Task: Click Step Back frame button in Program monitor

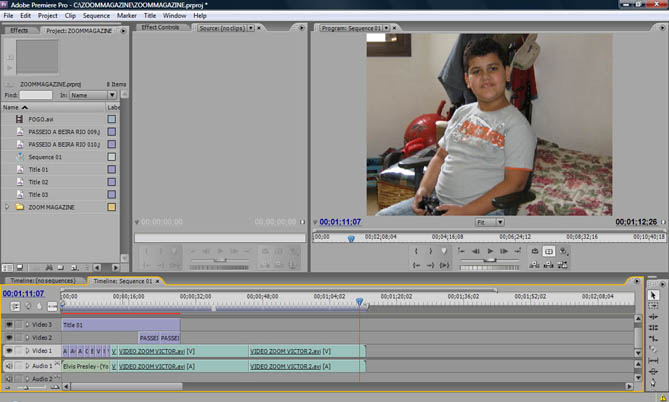Action: (475, 251)
